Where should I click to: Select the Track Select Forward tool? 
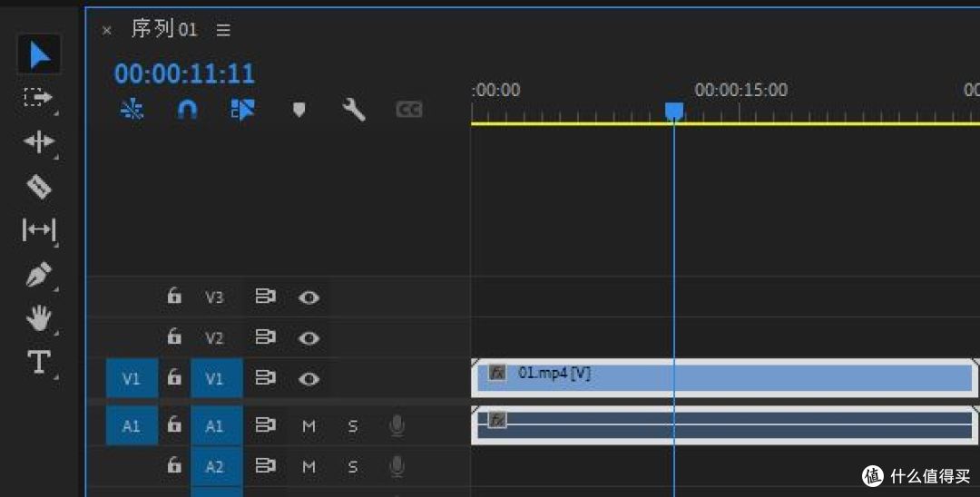click(38, 97)
